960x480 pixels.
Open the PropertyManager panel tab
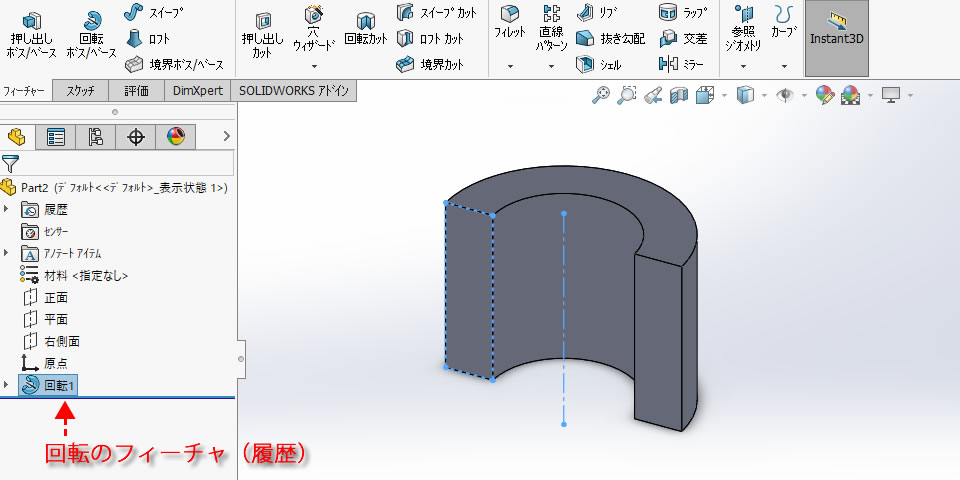click(56, 137)
